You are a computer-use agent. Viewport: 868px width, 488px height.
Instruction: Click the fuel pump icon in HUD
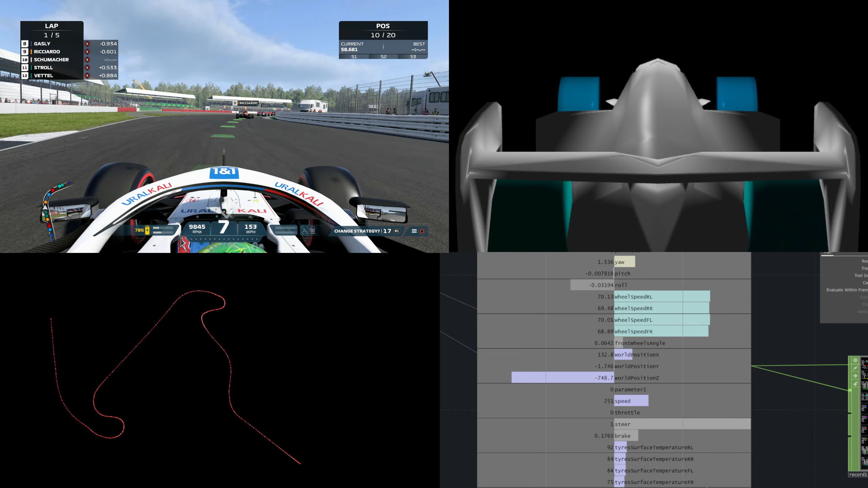pyautogui.click(x=313, y=231)
